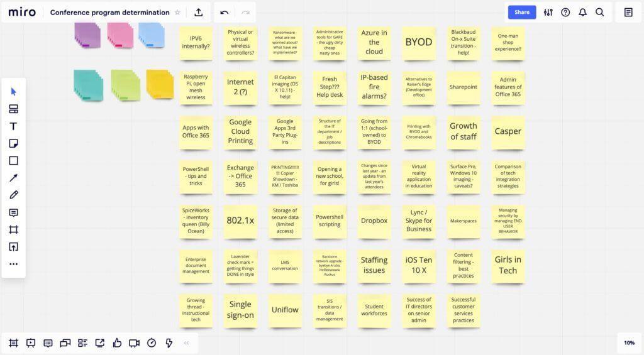Open chat icon in bottom toolbar
The image size is (644, 355).
click(x=65, y=343)
